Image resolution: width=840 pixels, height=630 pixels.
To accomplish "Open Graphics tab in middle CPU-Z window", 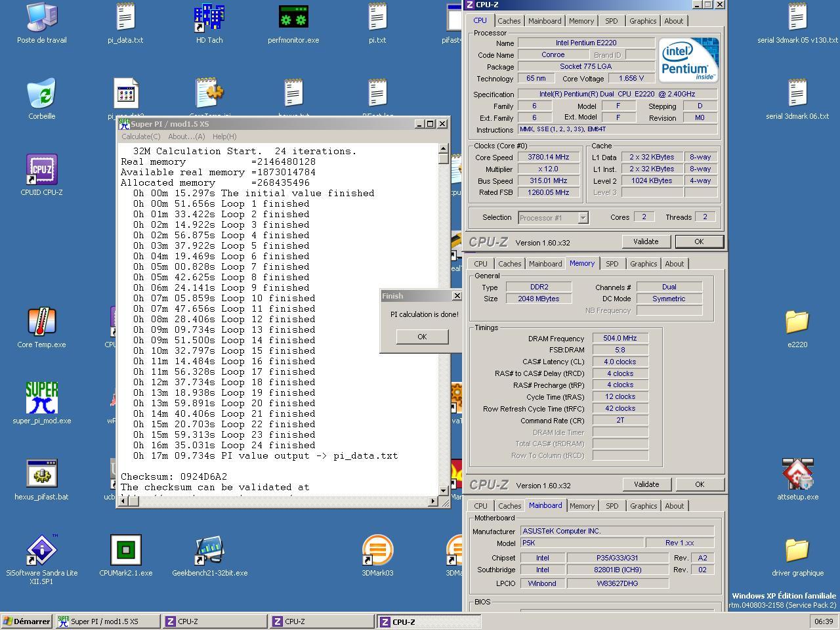I will [x=643, y=264].
